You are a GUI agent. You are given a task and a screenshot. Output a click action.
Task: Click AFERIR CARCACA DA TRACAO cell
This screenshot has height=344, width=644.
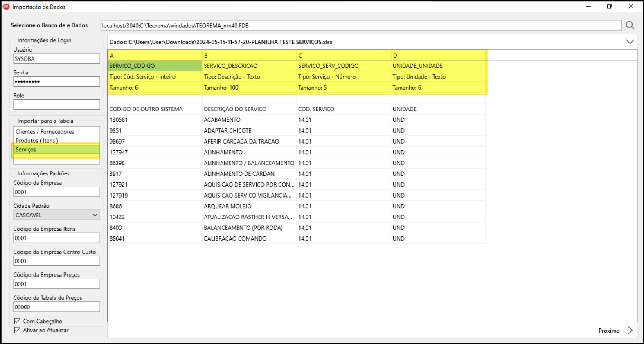(x=249, y=142)
